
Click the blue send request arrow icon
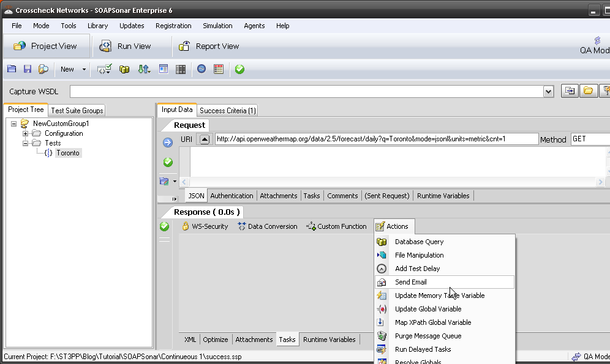(x=168, y=143)
